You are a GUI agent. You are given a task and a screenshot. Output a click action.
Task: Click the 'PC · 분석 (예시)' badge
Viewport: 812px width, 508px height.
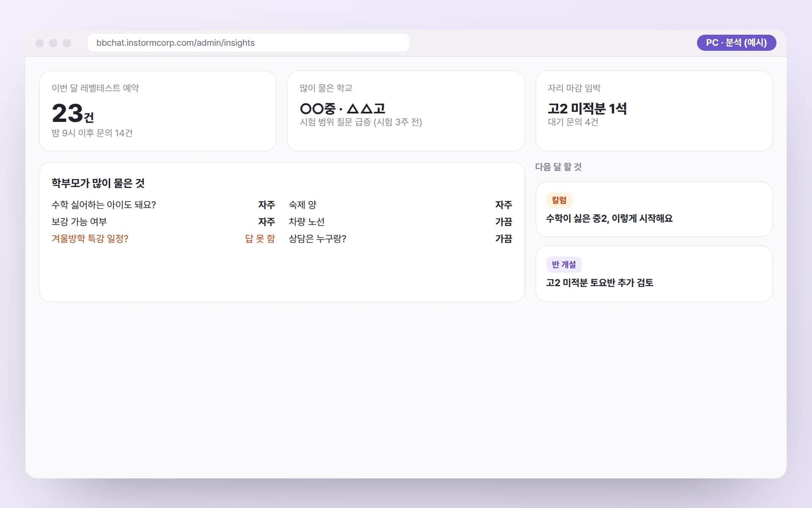coord(736,43)
